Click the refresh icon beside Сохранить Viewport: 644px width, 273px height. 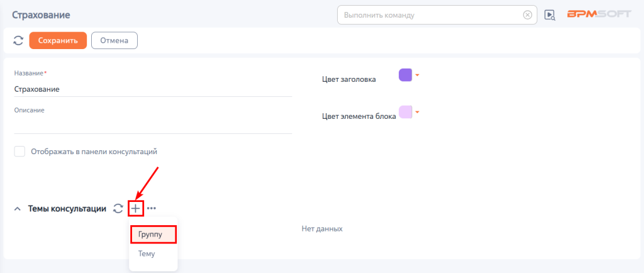coord(18,41)
